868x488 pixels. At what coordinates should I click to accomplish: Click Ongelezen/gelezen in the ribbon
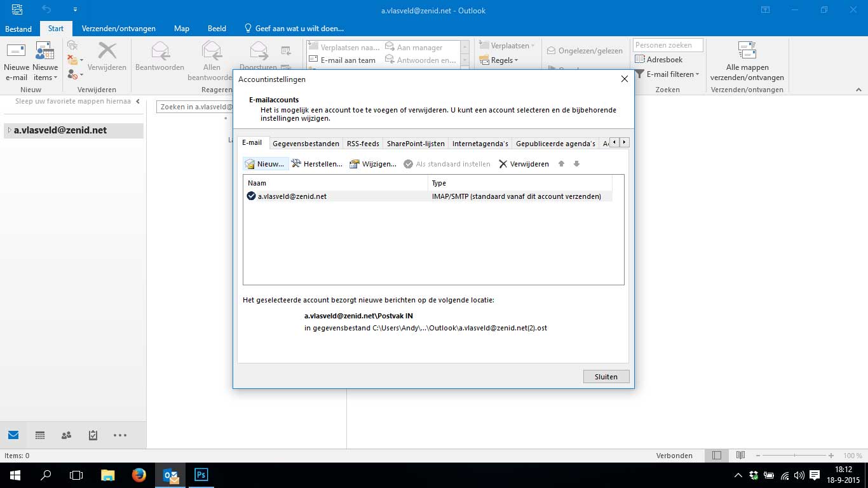[x=585, y=51]
